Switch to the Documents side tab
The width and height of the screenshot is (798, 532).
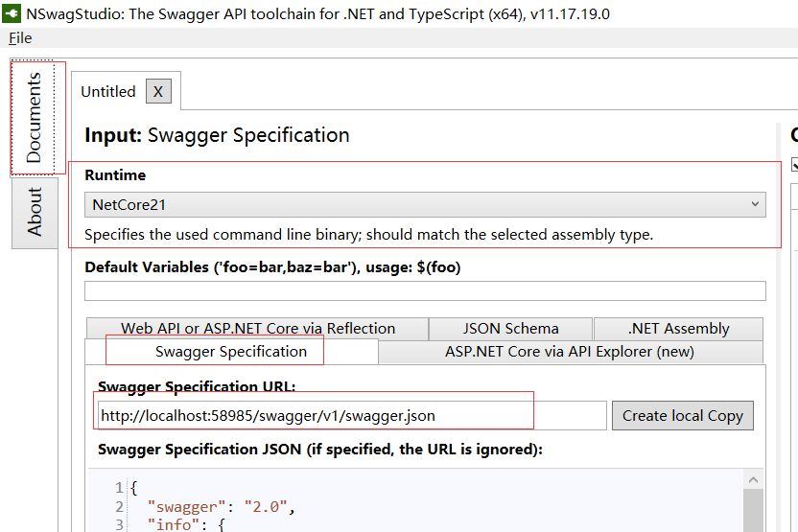(34, 118)
